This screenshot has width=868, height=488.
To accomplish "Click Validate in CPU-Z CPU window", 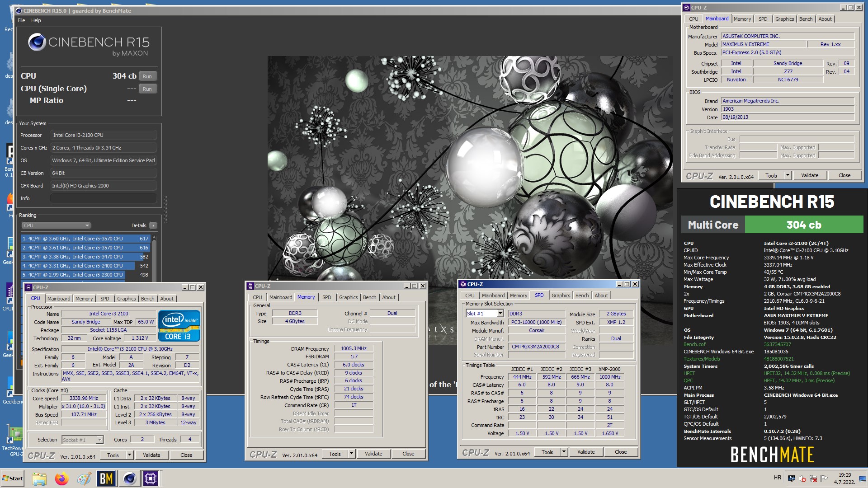I will click(x=151, y=455).
